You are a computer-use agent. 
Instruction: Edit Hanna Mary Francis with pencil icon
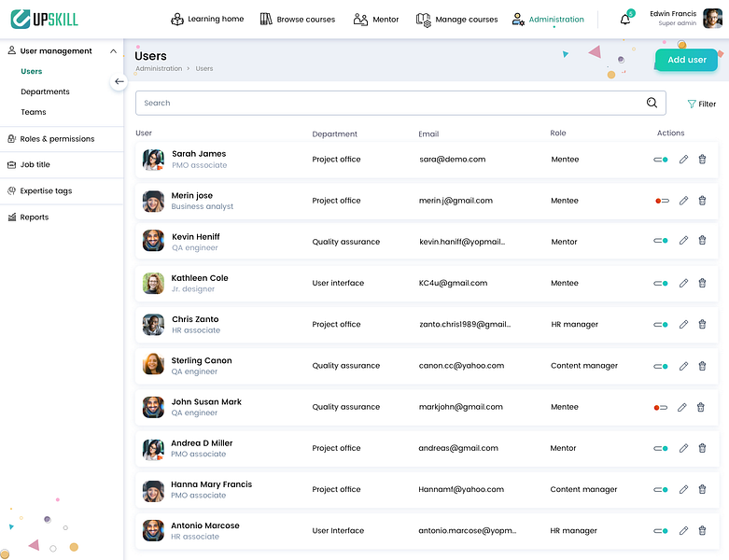coord(683,489)
